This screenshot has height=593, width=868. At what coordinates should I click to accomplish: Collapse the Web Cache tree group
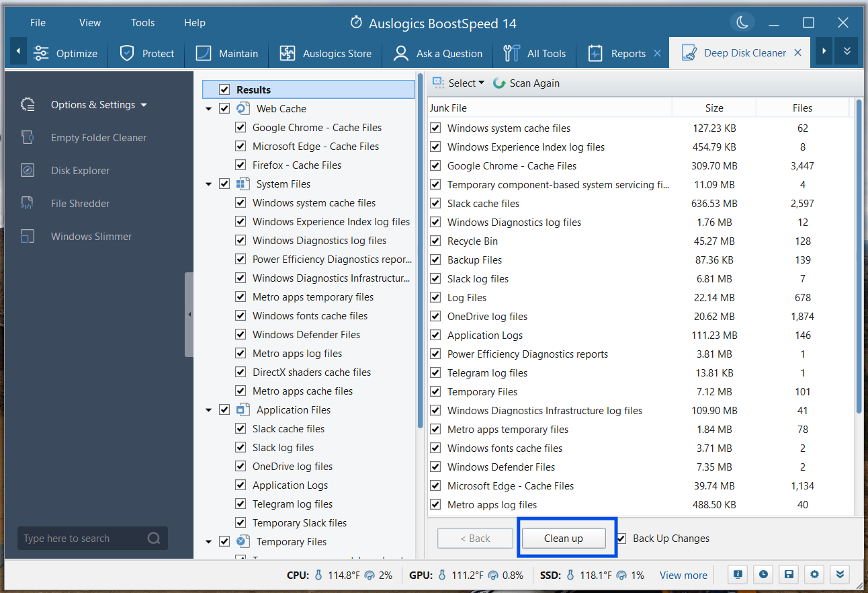[208, 109]
